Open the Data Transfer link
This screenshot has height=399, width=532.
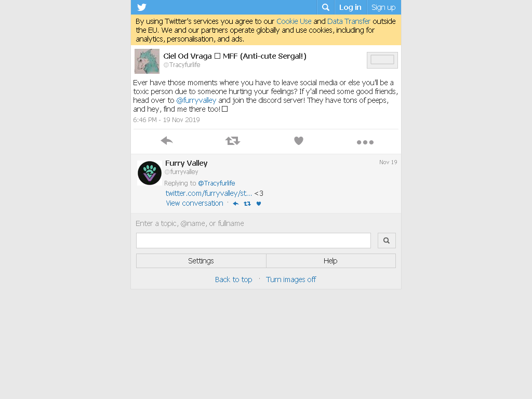click(x=349, y=21)
